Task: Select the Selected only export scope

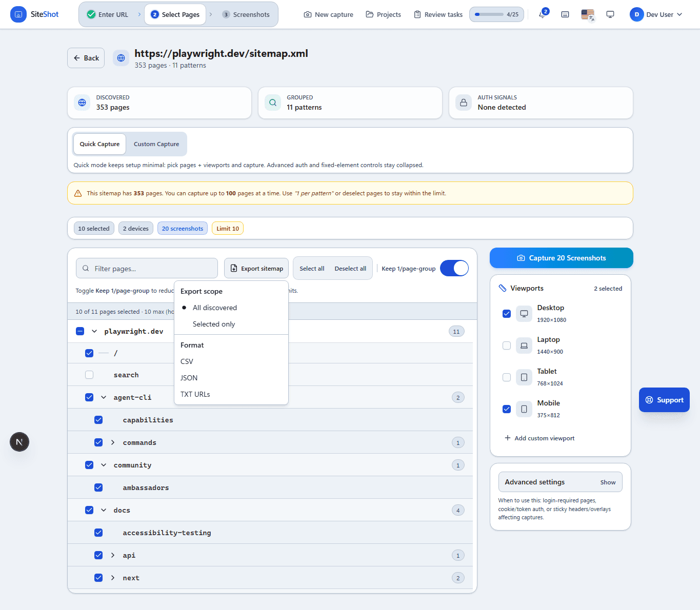Action: coord(231,324)
